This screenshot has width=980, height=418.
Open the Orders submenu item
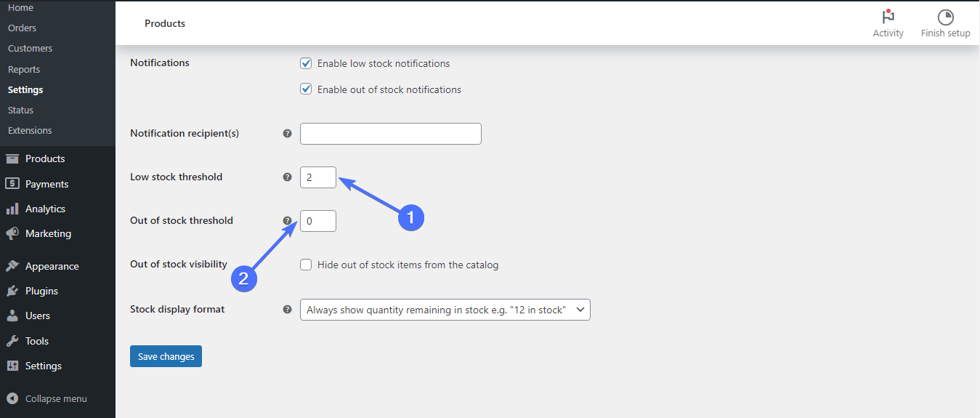click(22, 28)
